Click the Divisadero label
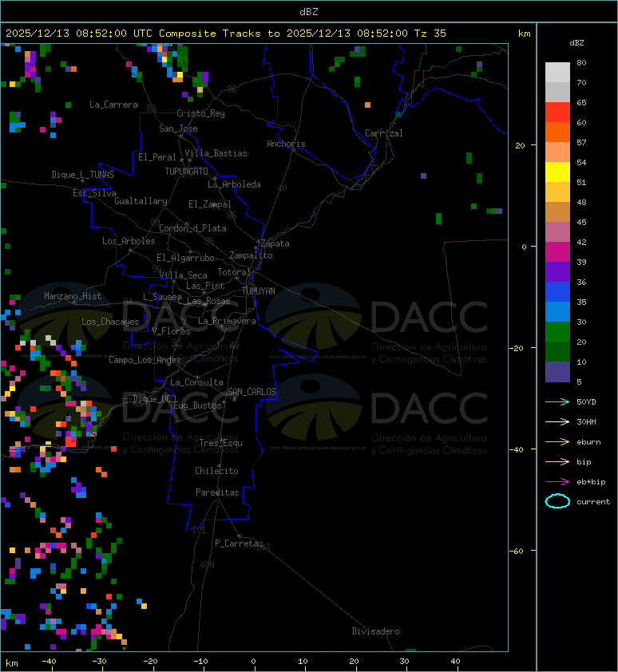 pyautogui.click(x=376, y=631)
